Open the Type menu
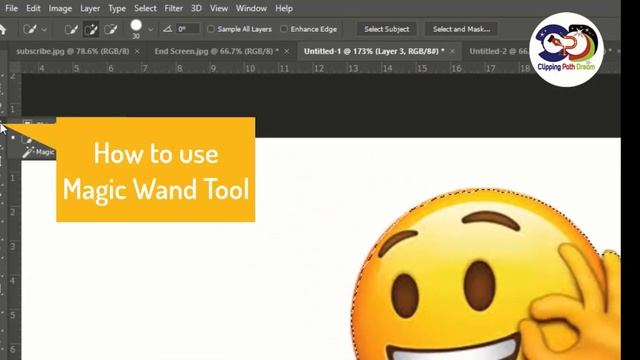The width and height of the screenshot is (640, 360). coord(117,8)
